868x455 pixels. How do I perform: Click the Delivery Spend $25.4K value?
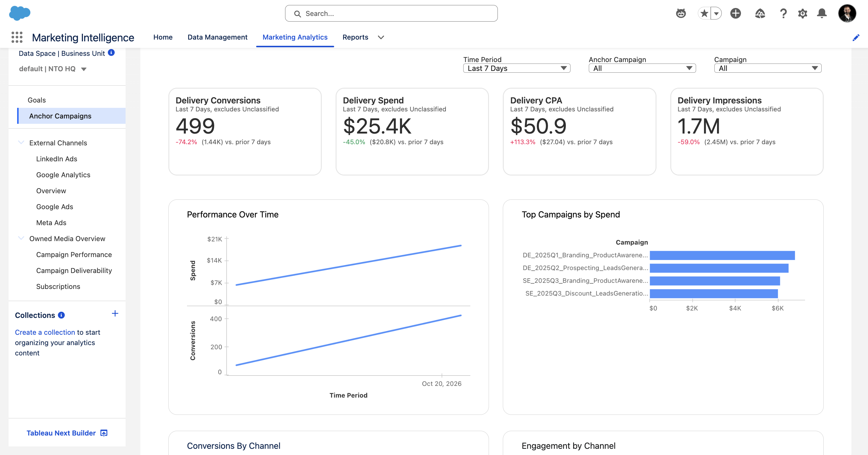pyautogui.click(x=377, y=126)
